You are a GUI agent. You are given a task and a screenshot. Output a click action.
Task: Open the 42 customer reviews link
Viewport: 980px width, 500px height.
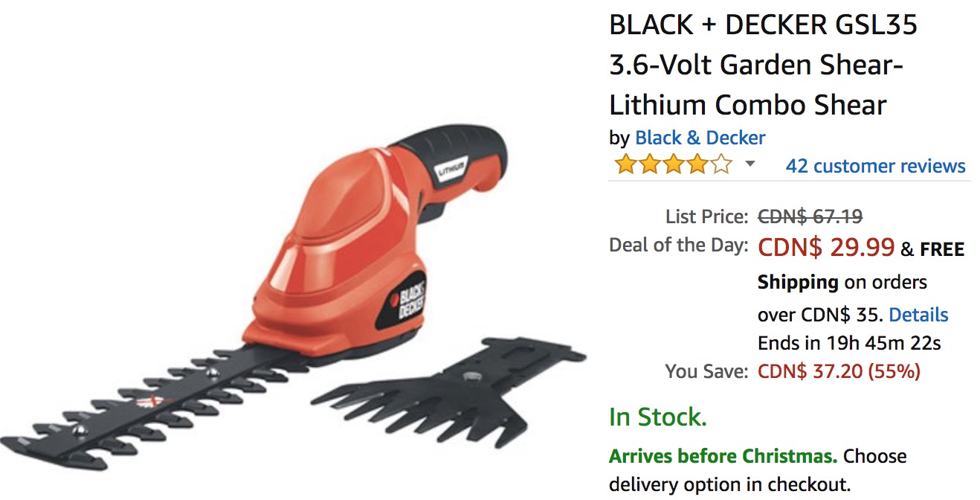[x=875, y=166]
